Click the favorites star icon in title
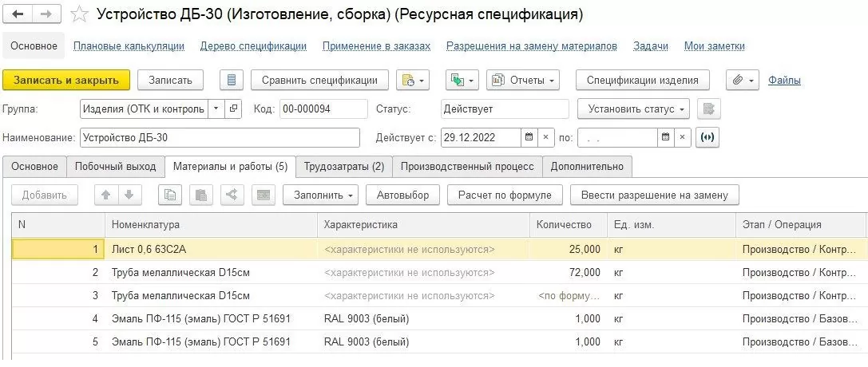This screenshot has width=868, height=367. 78,15
